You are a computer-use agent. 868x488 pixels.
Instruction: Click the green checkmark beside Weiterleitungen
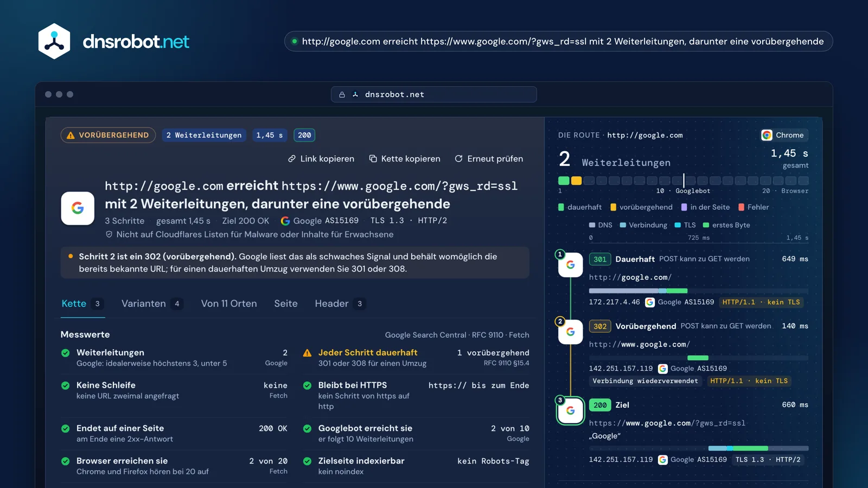pos(66,353)
